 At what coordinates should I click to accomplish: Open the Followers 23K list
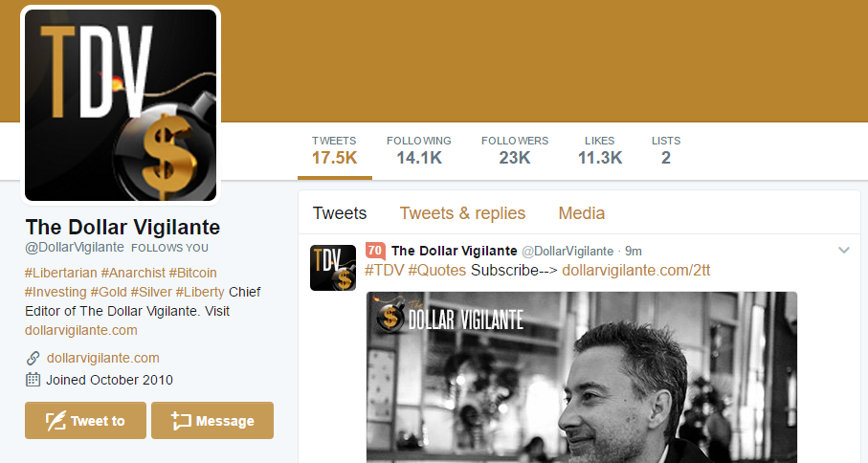515,150
